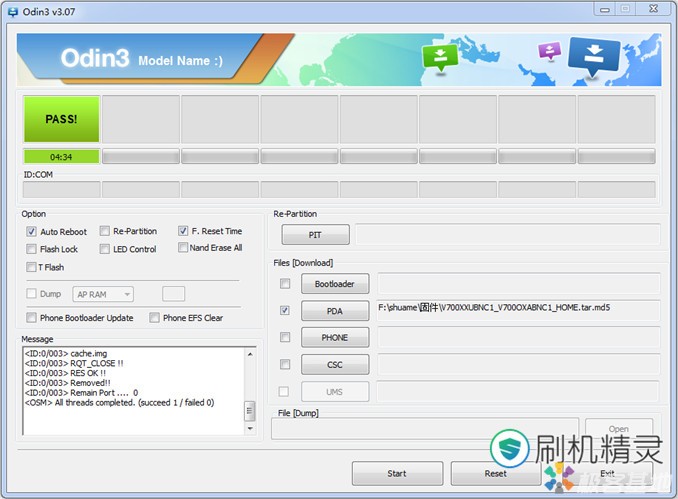This screenshot has height=499, width=678.
Task: Click the 'cache.img' log line
Action: click(x=66, y=353)
